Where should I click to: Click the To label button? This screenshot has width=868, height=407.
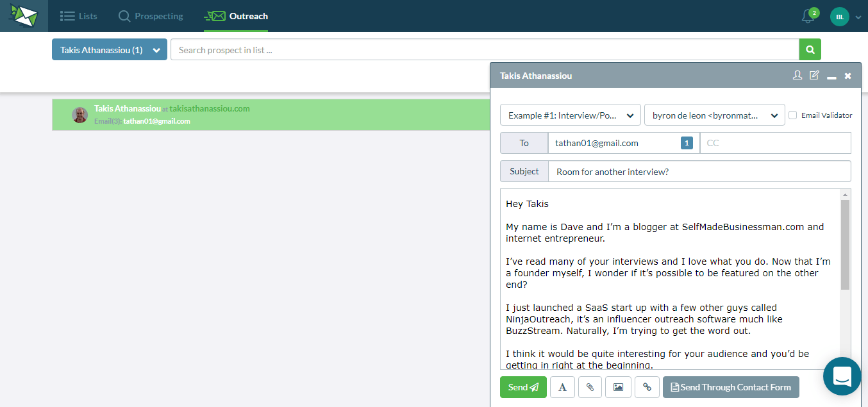[x=524, y=143]
